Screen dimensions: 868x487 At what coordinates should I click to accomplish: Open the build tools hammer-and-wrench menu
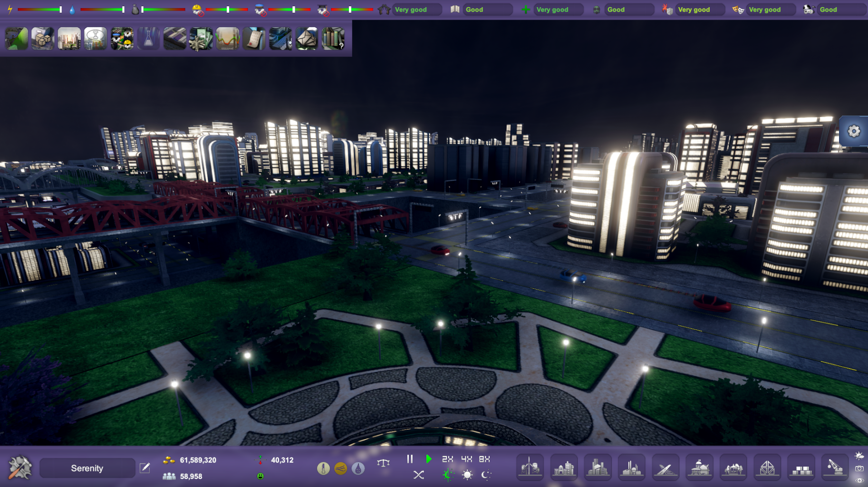coord(20,468)
